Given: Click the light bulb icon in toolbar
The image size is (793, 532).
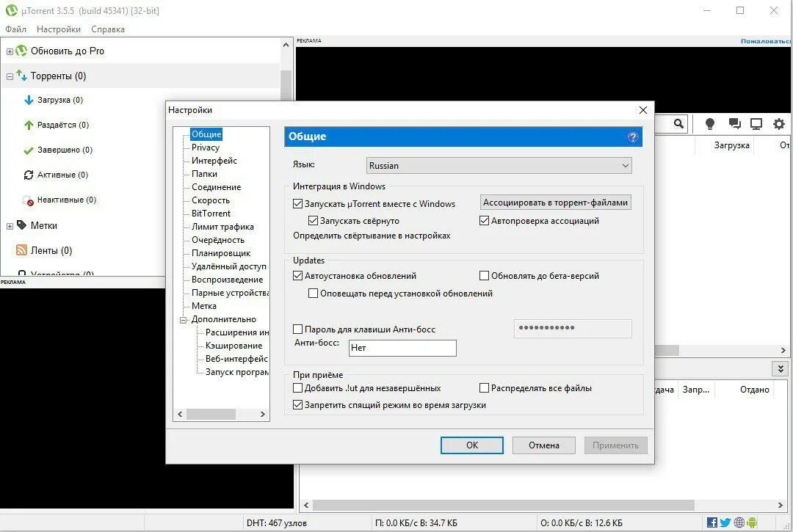Looking at the screenshot, I should 709,124.
